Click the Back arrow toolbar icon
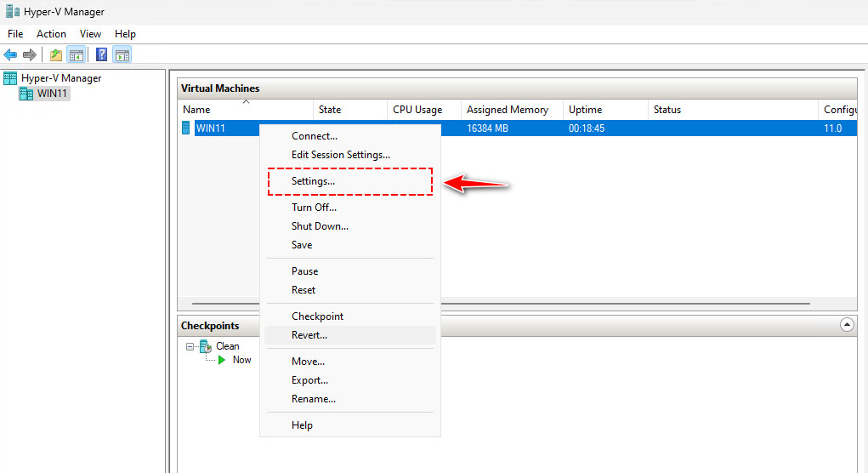 point(10,54)
